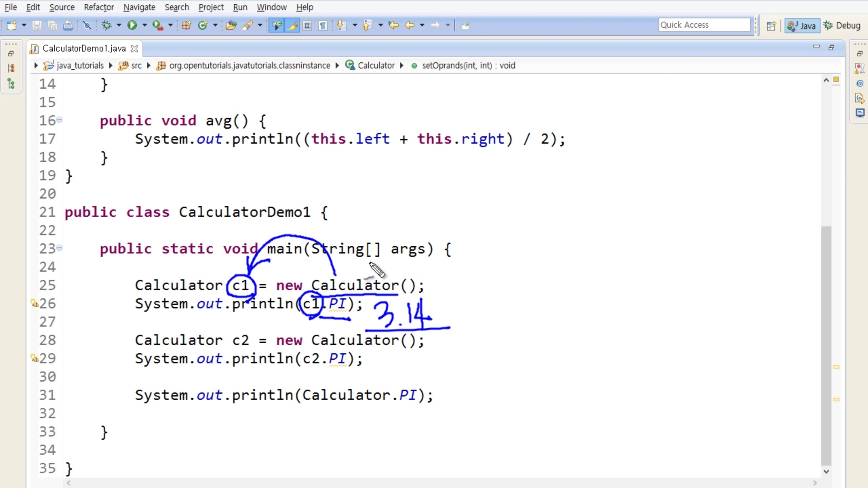This screenshot has height=488, width=868.
Task: Click the Open Type folder icon
Action: click(231, 25)
